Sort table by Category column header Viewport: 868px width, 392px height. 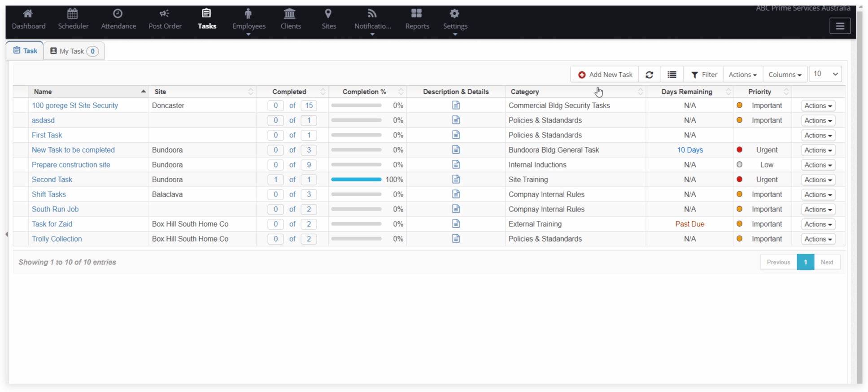576,92
